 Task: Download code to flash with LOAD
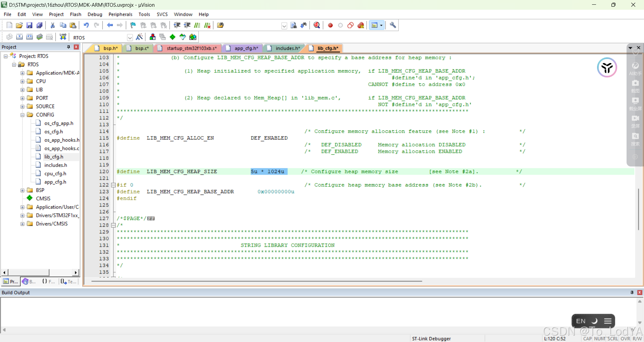(x=63, y=37)
